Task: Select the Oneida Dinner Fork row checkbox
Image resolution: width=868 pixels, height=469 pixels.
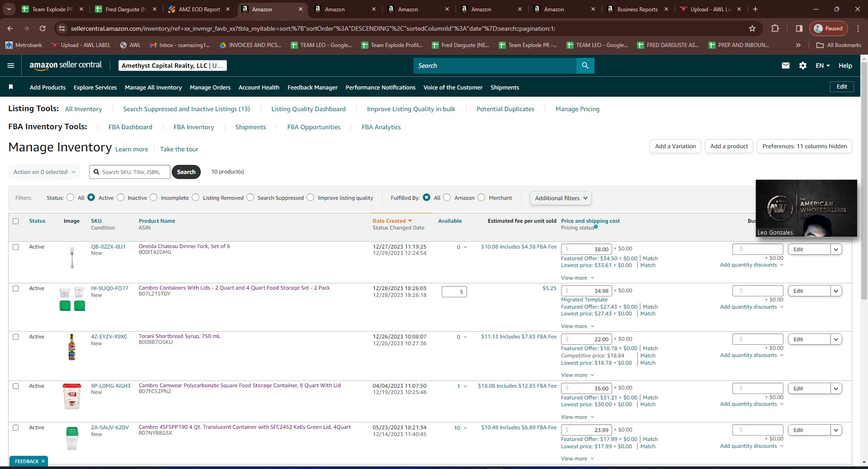Action: point(16,247)
